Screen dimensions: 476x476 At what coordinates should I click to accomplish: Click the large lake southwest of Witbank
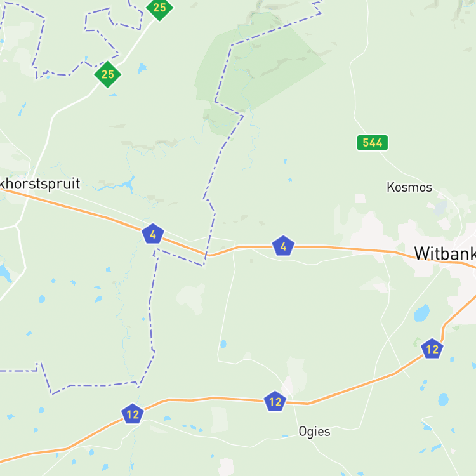421,313
